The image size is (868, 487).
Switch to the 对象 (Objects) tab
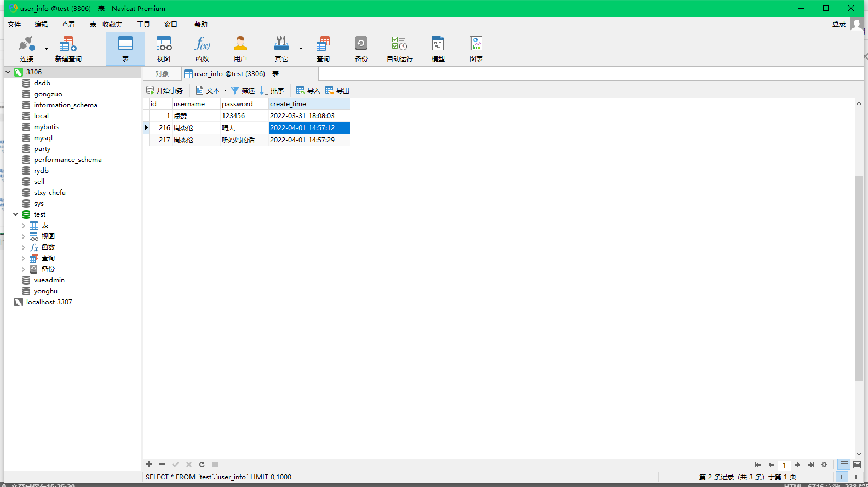click(x=162, y=74)
